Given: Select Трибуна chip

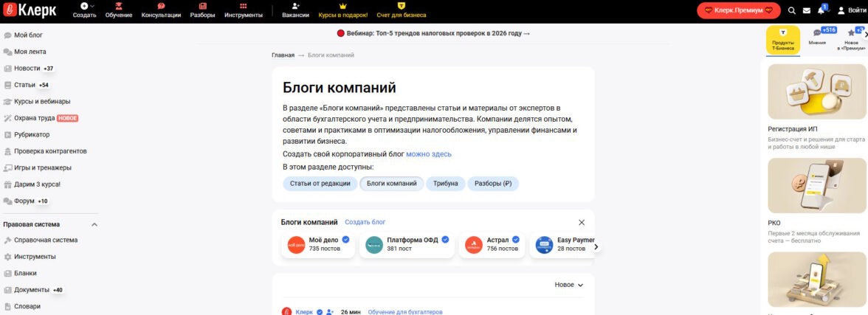Looking at the screenshot, I should [446, 184].
